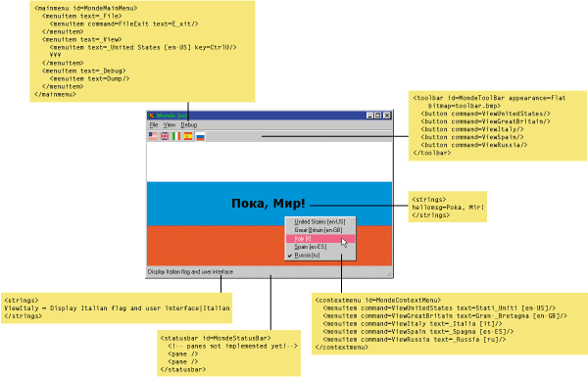Click the Пока, Мир! greeting text
Image resolution: width=588 pixels, height=377 pixels.
tap(269, 204)
